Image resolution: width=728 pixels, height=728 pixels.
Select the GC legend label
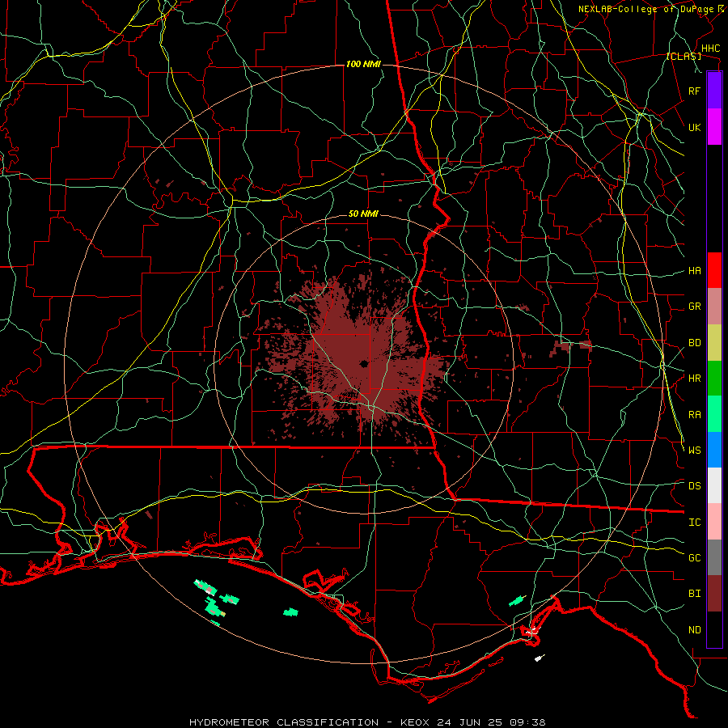[694, 558]
